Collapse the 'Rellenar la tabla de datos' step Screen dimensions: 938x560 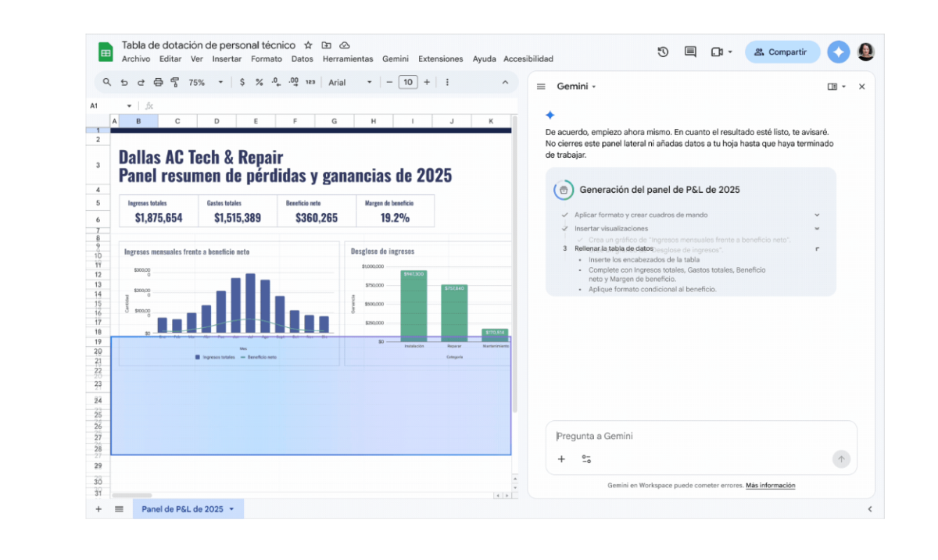coord(817,249)
